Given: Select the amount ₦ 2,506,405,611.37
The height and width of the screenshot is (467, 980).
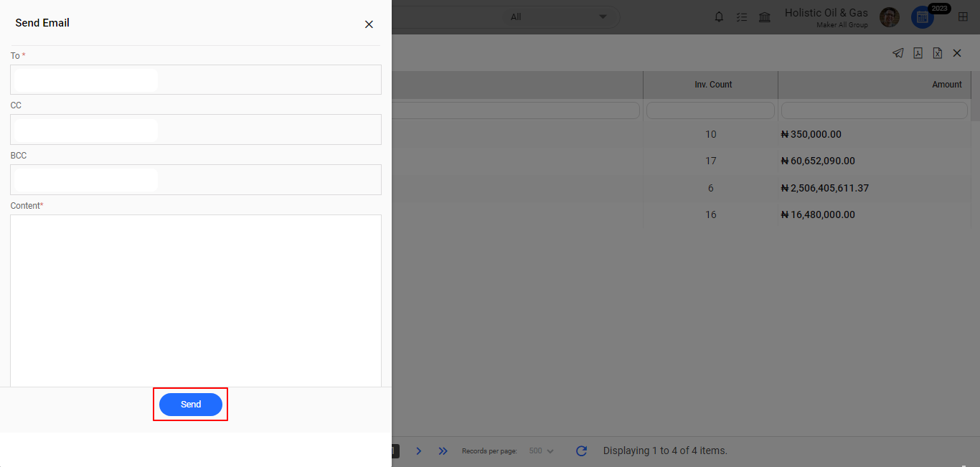Looking at the screenshot, I should coord(825,188).
